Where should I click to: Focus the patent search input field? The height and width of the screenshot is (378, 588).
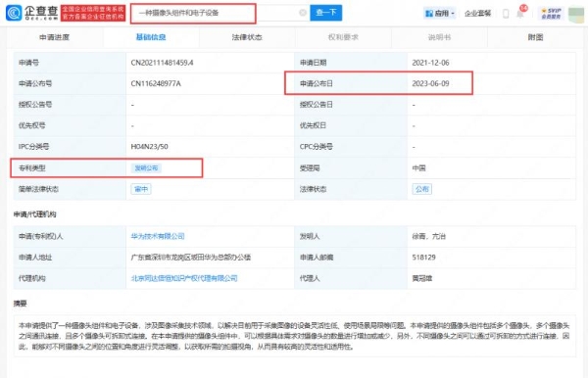(x=220, y=13)
